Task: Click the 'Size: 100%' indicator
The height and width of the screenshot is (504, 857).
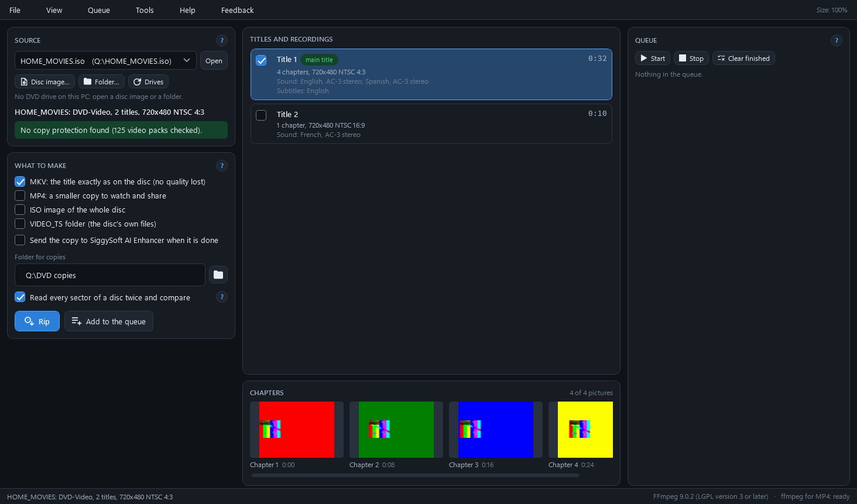Action: (832, 10)
